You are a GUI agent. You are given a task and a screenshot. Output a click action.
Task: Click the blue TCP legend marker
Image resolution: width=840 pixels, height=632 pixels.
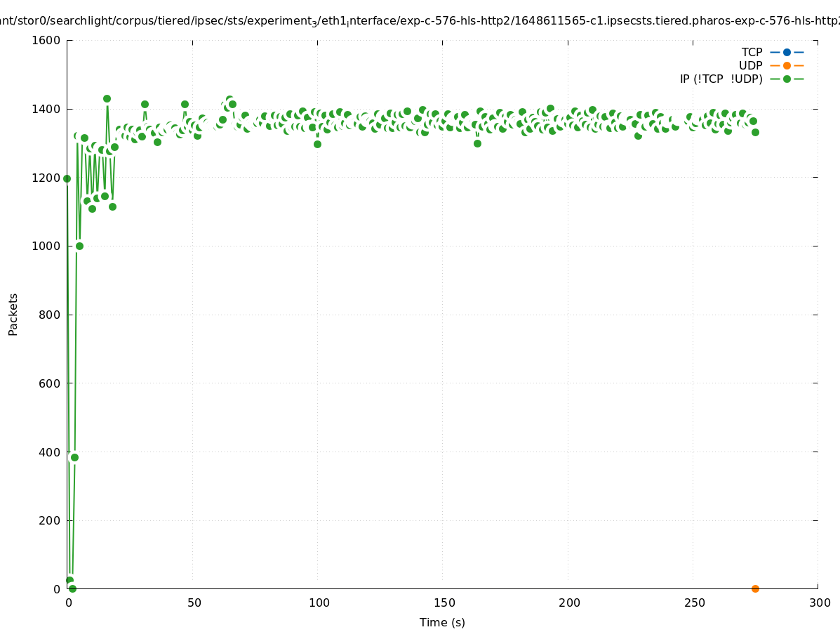click(x=787, y=52)
